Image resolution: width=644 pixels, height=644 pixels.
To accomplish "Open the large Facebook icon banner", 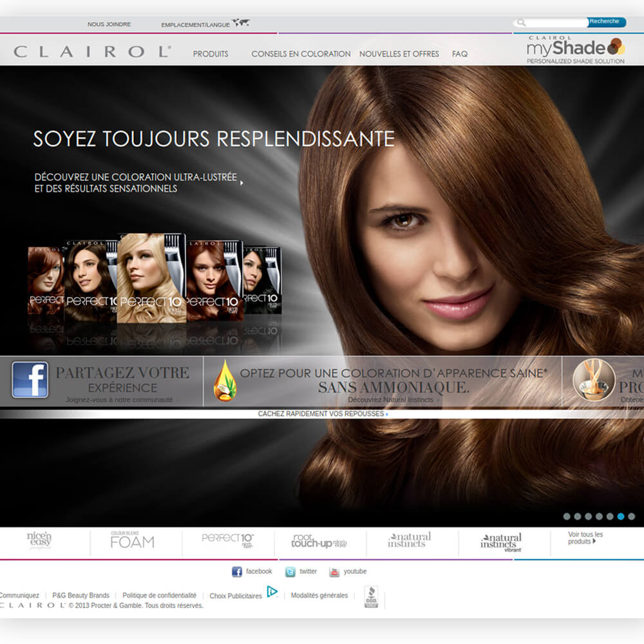I will 30,380.
